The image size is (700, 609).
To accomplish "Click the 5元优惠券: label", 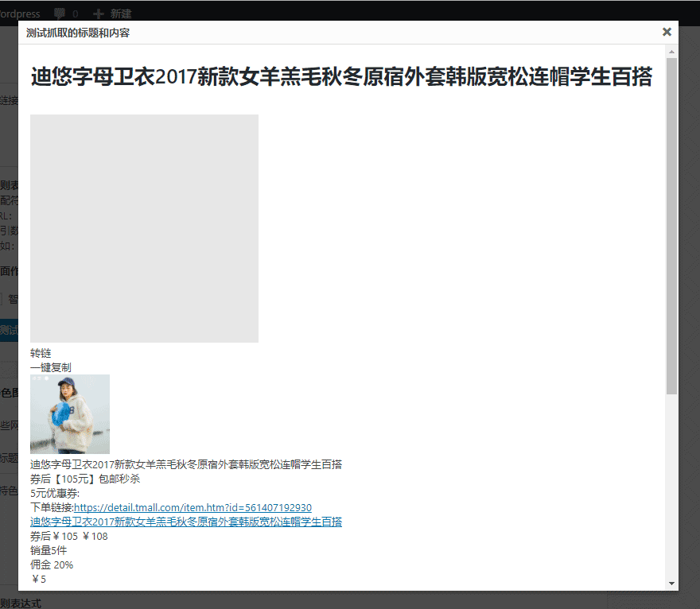I will [55, 493].
